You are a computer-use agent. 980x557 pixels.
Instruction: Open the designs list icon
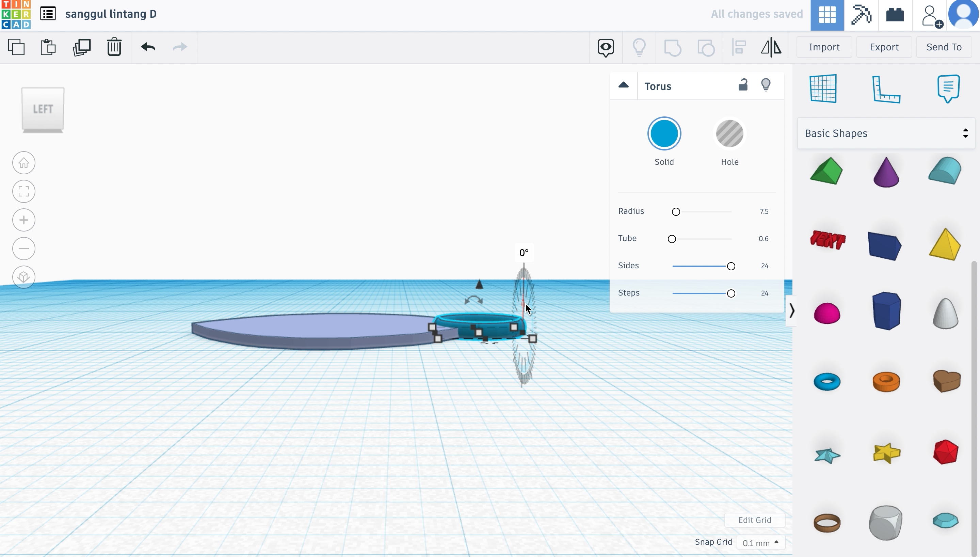click(48, 14)
